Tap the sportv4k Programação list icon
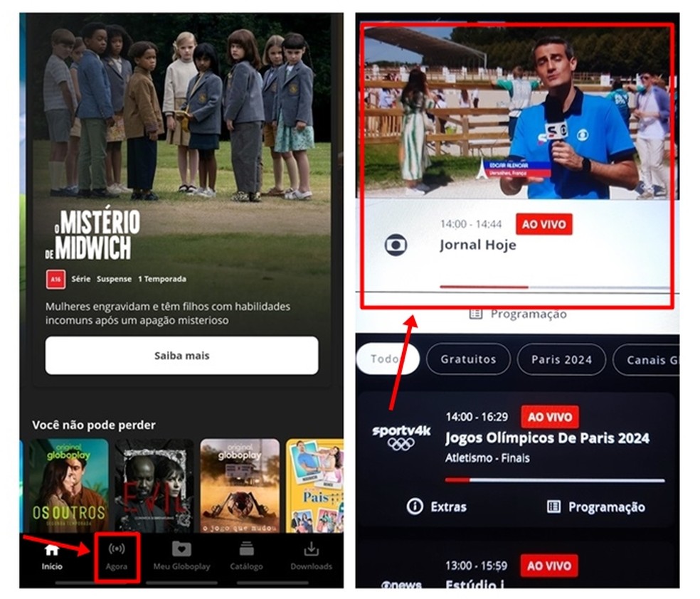 click(553, 507)
